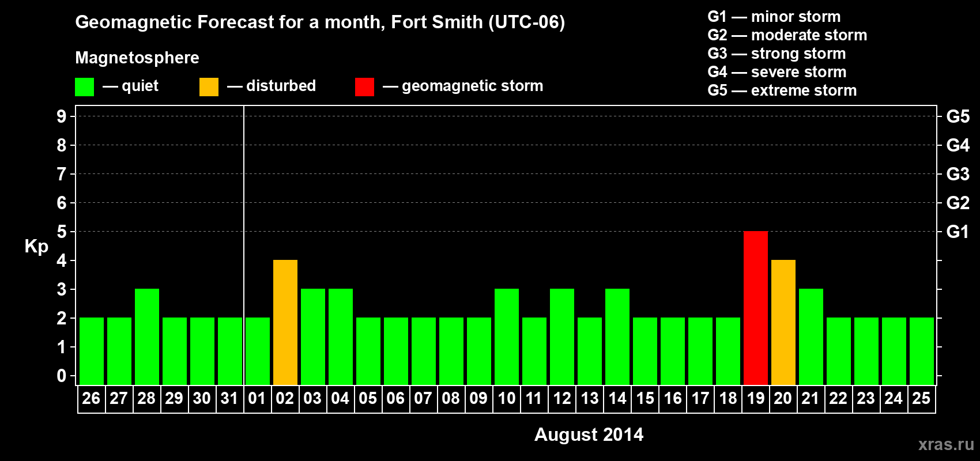The height and width of the screenshot is (461, 980).
Task: Click the G3 label on the right axis
Action: [x=958, y=174]
